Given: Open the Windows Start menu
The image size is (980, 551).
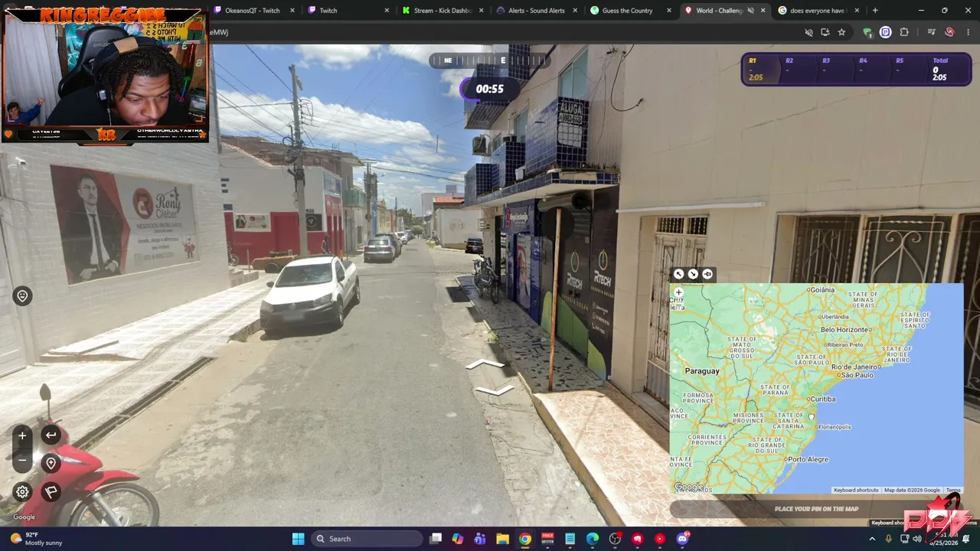Looking at the screenshot, I should 298,539.
